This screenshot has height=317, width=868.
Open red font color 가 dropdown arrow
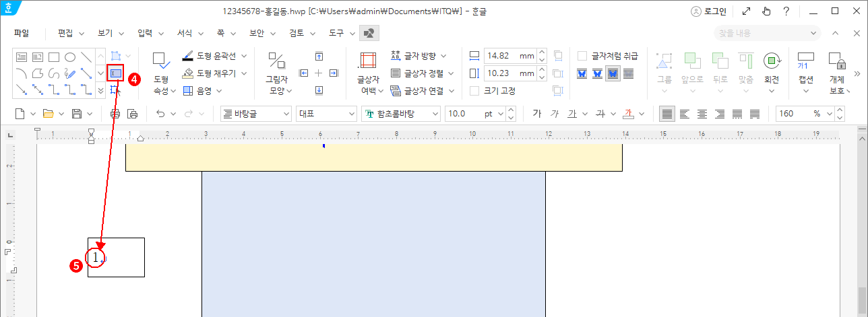[x=642, y=114]
